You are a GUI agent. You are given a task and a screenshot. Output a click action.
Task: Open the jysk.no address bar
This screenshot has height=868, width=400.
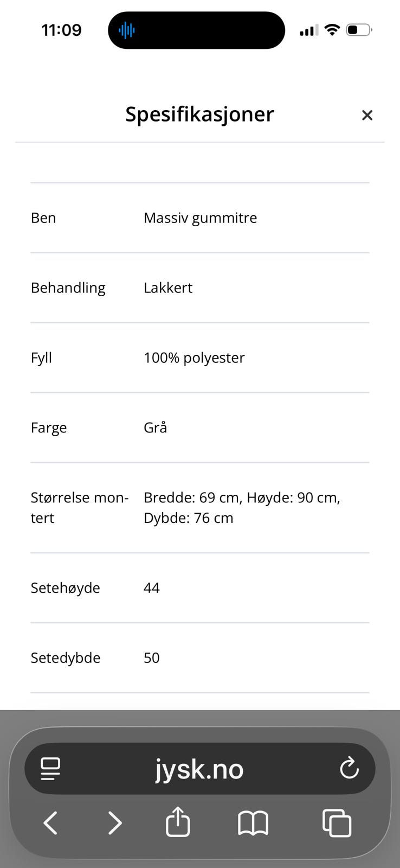[199, 768]
